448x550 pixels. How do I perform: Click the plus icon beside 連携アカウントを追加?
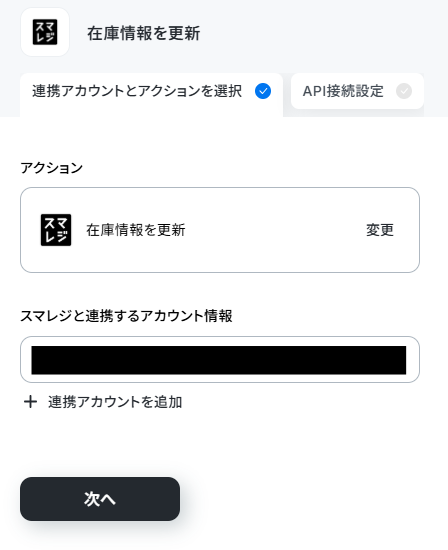click(x=31, y=402)
